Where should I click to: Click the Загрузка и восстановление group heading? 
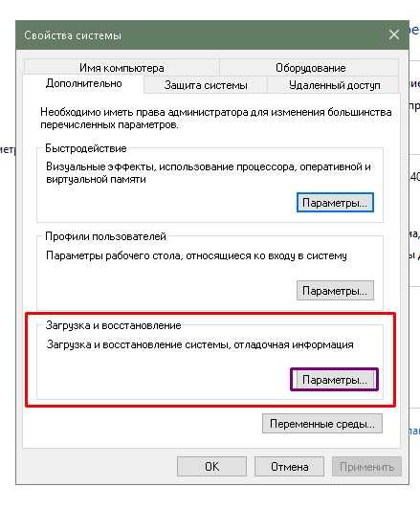pos(113,325)
